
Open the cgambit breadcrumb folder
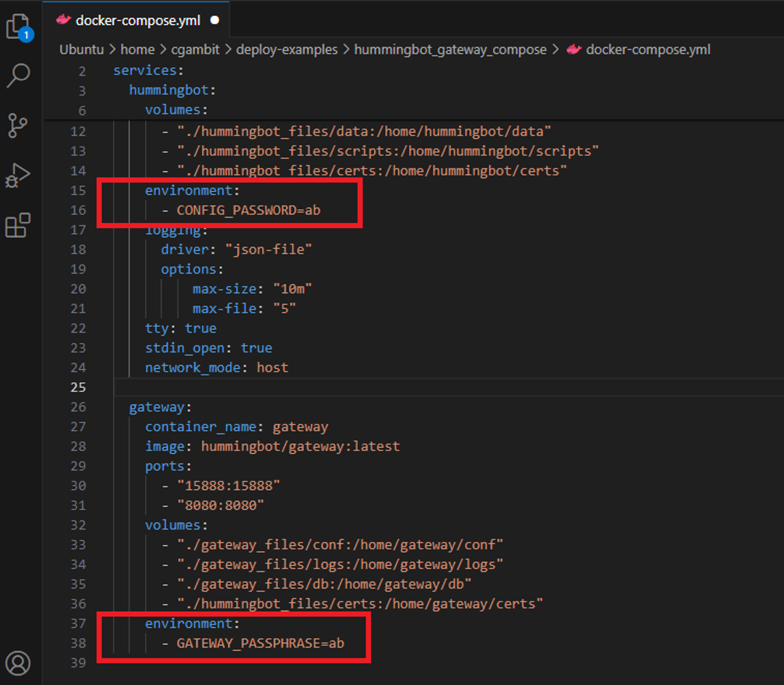pyautogui.click(x=195, y=50)
